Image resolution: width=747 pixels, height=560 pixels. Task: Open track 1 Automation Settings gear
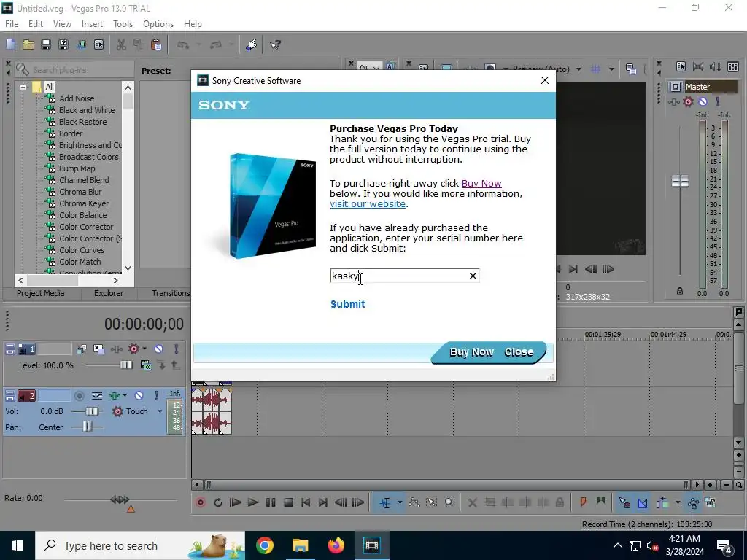point(133,349)
